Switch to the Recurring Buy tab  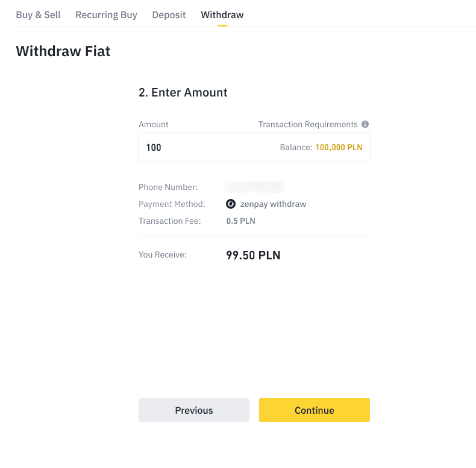tap(106, 14)
